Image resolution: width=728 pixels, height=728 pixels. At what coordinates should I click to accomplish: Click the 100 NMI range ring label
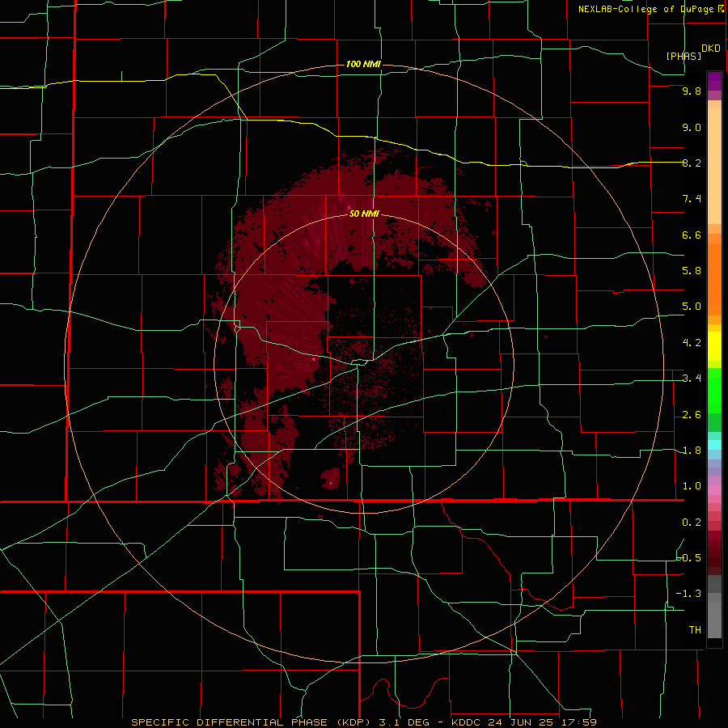pyautogui.click(x=363, y=64)
